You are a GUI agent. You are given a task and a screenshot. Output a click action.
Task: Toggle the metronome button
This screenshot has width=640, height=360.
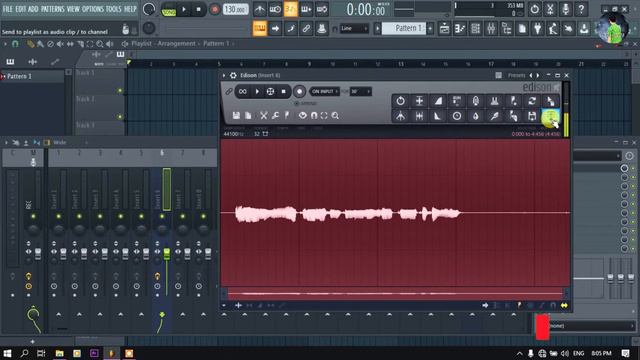pos(260,9)
